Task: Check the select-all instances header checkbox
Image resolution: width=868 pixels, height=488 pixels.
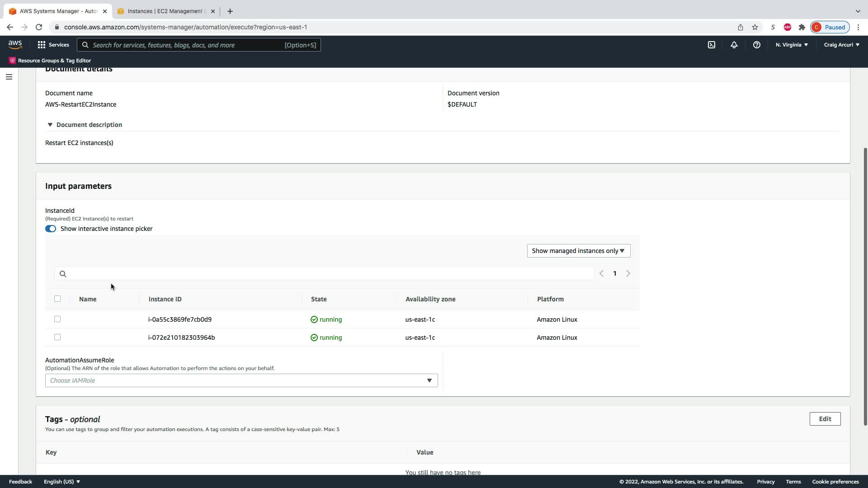Action: coord(57,299)
